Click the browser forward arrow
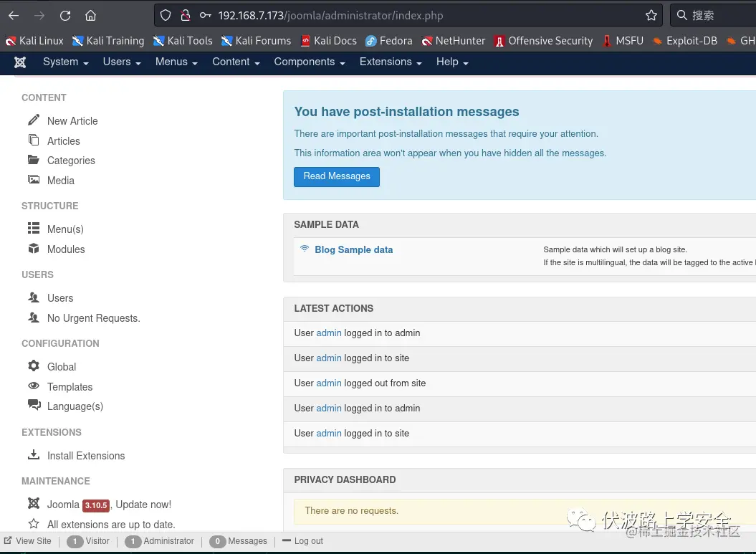 [39, 16]
